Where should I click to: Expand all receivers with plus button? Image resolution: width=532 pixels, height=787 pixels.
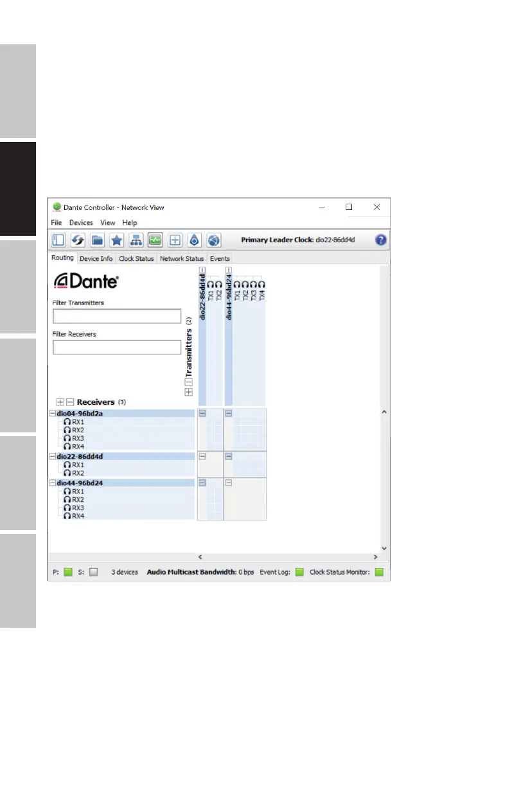click(x=60, y=402)
